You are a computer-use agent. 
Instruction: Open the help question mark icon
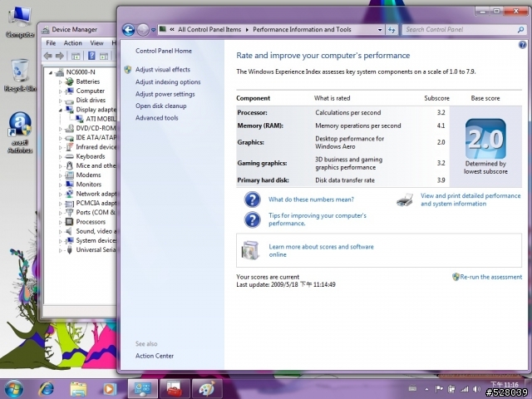(522, 44)
